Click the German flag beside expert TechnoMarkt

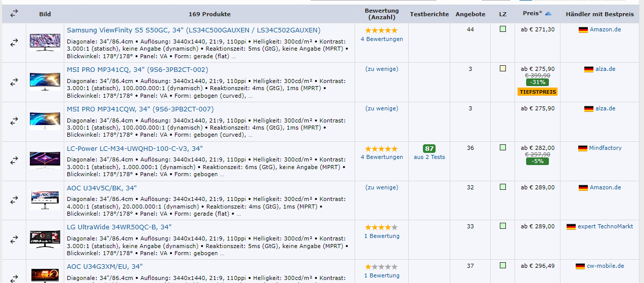pos(571,227)
